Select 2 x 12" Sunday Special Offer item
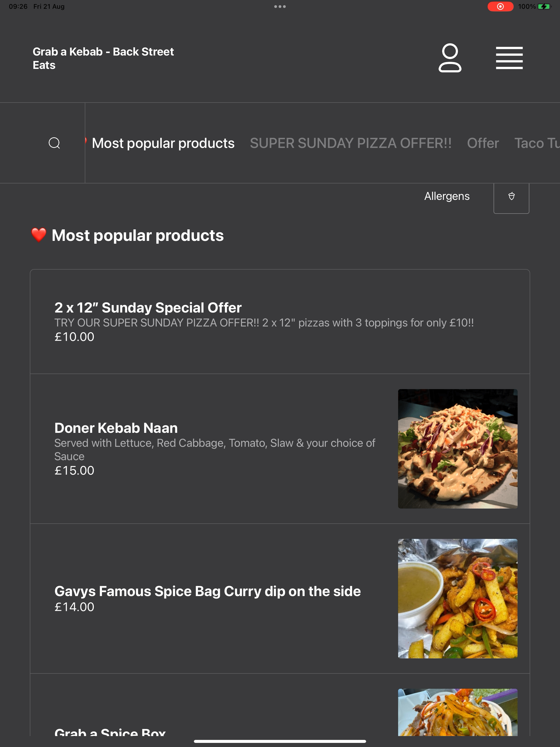 pos(280,322)
